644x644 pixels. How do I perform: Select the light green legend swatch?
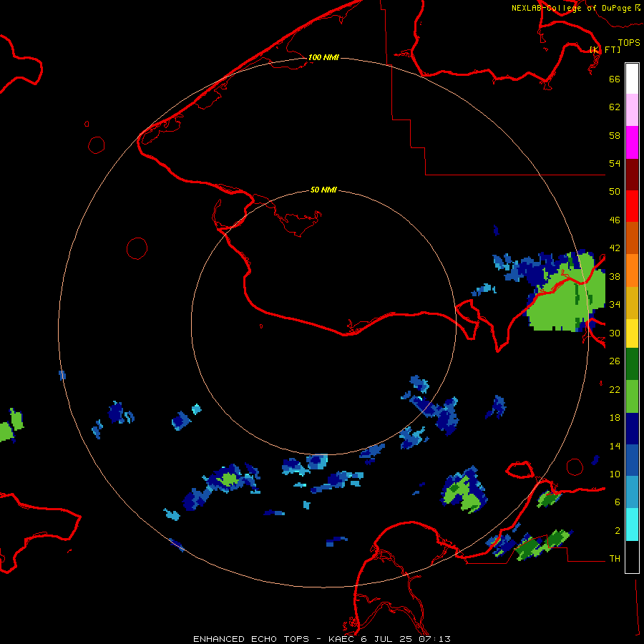pyautogui.click(x=632, y=396)
